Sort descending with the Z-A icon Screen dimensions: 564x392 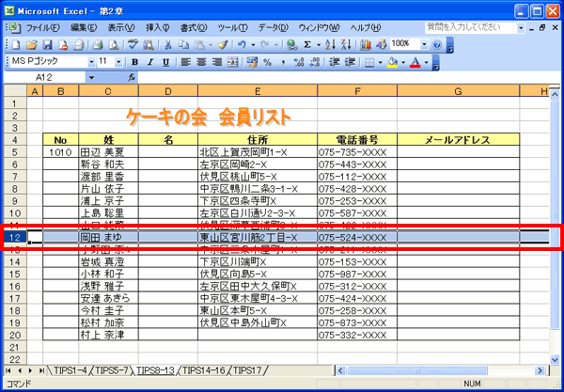point(346,45)
